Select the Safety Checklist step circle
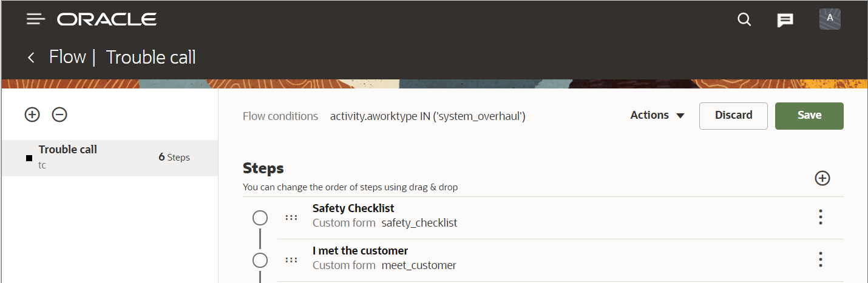The height and width of the screenshot is (283, 868). coord(260,218)
